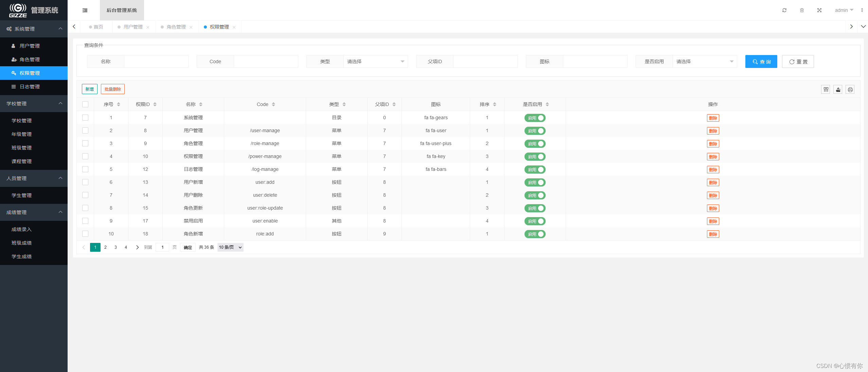Open the 是否启用 filter dropdown
This screenshot has width=868, height=372.
[x=704, y=61]
